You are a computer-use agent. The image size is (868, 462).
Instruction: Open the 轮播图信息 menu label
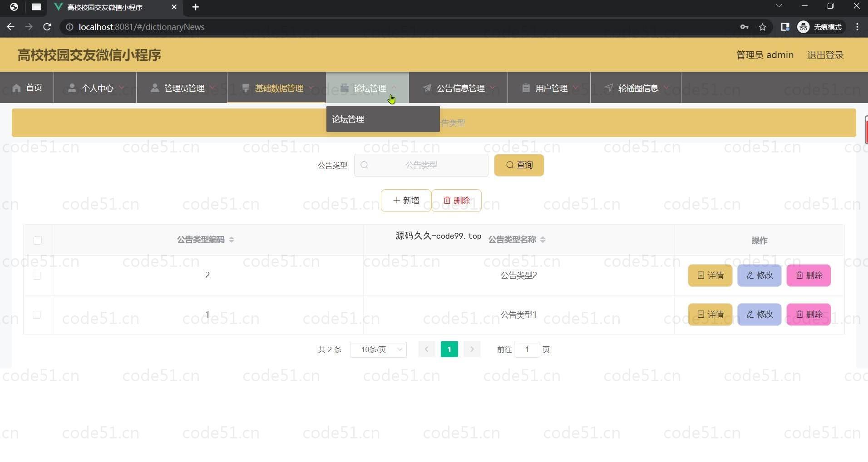638,88
